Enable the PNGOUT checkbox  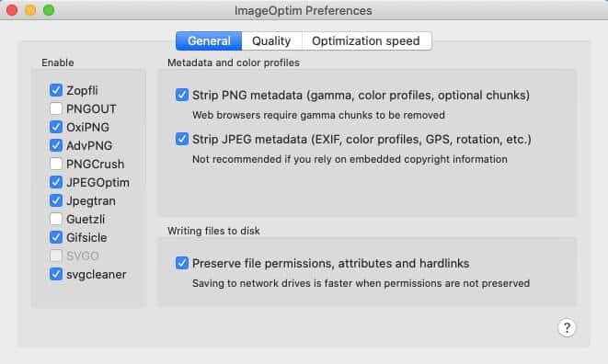(x=56, y=108)
